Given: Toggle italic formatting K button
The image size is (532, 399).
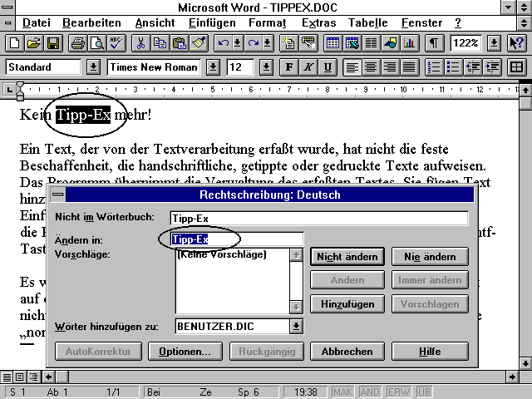Looking at the screenshot, I should point(308,67).
